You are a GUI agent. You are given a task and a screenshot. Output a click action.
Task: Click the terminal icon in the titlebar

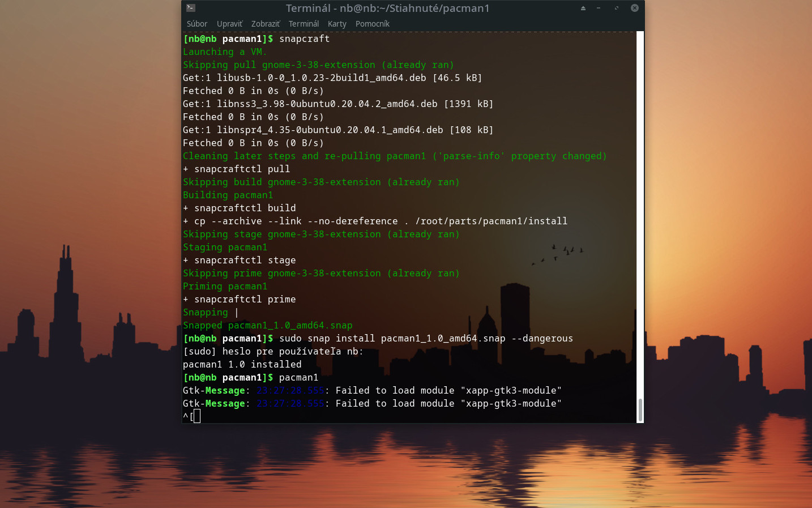coord(190,8)
